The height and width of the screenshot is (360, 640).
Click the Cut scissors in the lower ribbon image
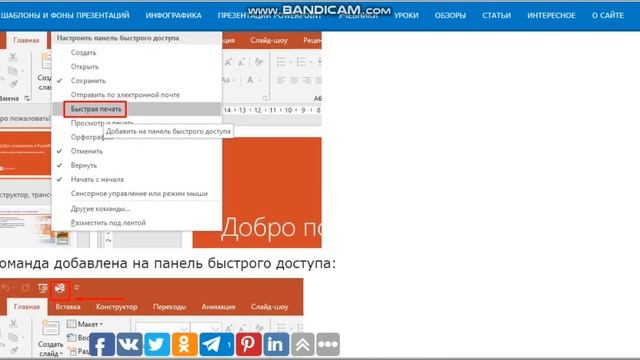pyautogui.click(x=13, y=324)
